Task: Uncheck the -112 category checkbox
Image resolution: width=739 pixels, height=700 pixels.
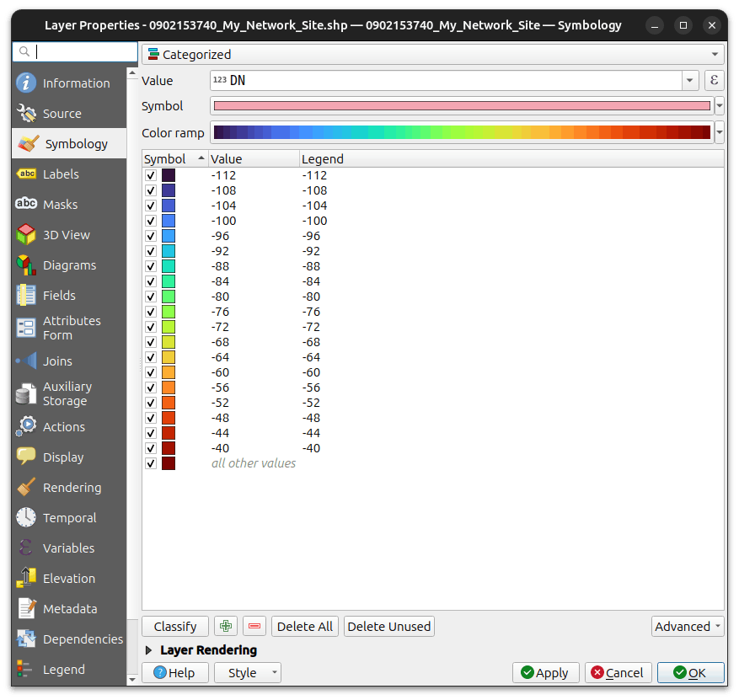Action: coord(151,176)
